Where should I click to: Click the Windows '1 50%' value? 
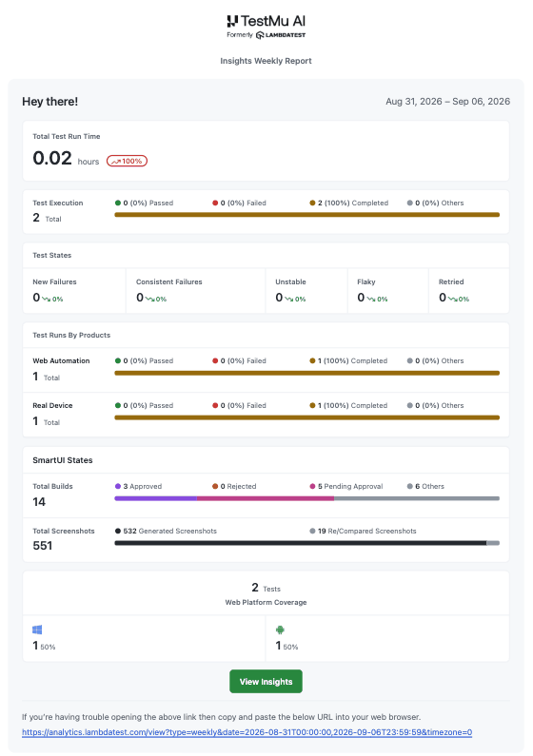pyautogui.click(x=44, y=646)
